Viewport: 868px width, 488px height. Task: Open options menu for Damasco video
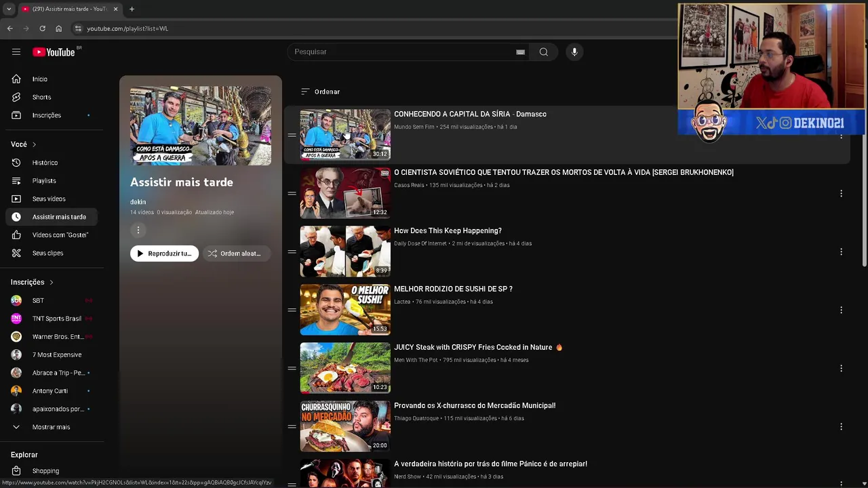pos(841,136)
